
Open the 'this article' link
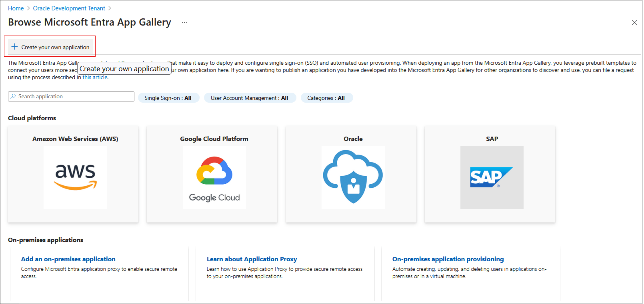pyautogui.click(x=95, y=77)
